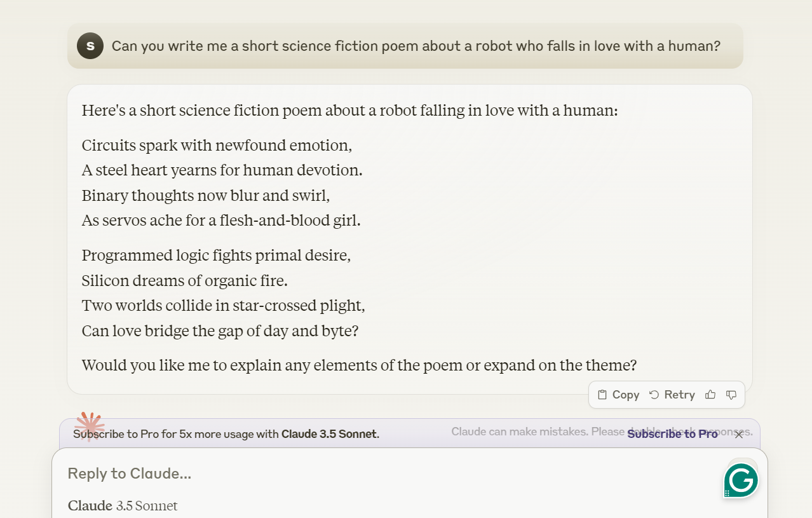This screenshot has height=518, width=812.
Task: Open the Claude 3.5 Sonnet model selector
Action: click(123, 506)
